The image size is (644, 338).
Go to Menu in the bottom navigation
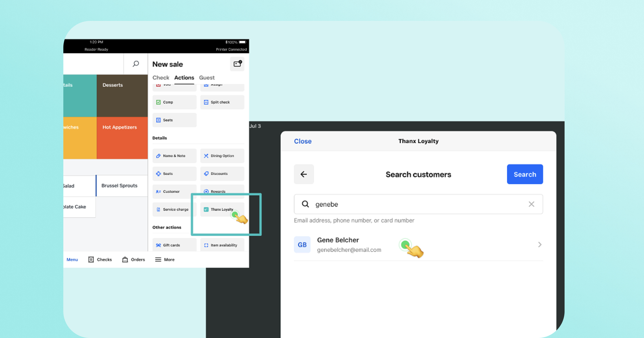[x=72, y=259]
